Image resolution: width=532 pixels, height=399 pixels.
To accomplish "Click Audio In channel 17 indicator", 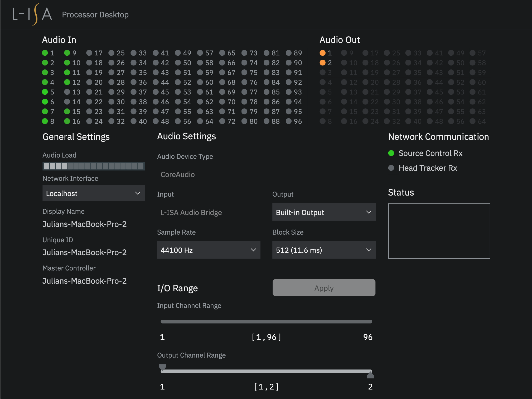I will tap(89, 53).
